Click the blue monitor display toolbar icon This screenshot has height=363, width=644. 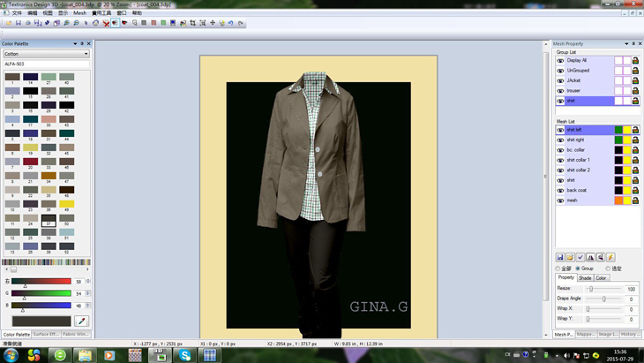(x=173, y=23)
